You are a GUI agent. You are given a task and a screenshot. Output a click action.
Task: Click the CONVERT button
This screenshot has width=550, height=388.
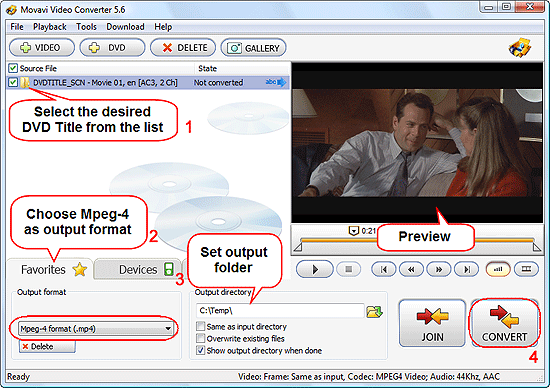pos(504,323)
